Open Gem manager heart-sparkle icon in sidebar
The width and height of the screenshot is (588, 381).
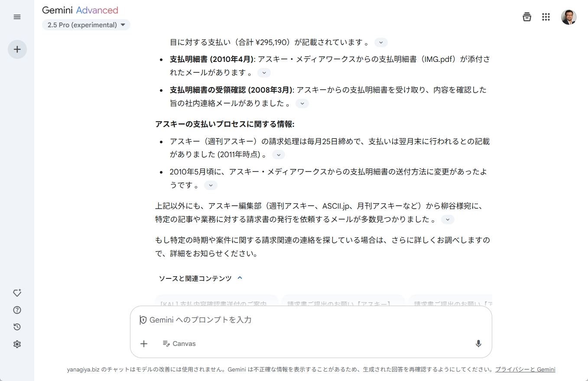(x=17, y=293)
